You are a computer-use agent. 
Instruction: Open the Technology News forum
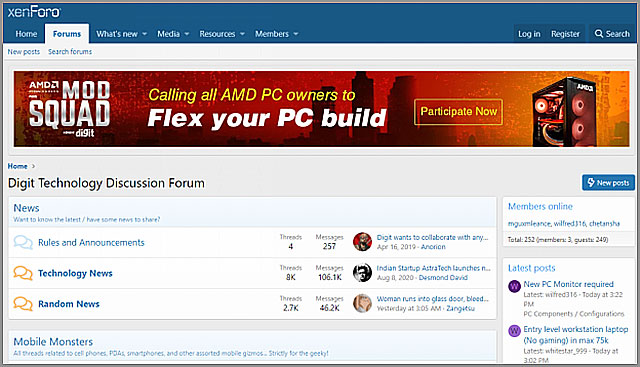pos(75,273)
